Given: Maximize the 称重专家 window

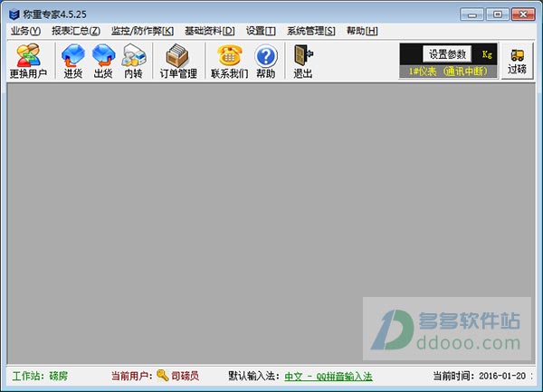Looking at the screenshot, I should [x=498, y=14].
